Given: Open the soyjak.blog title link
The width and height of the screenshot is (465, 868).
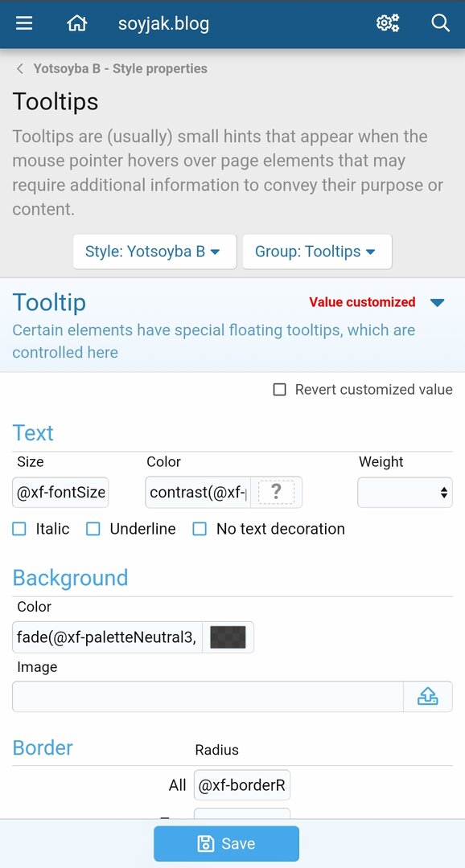Looking at the screenshot, I should [x=163, y=24].
